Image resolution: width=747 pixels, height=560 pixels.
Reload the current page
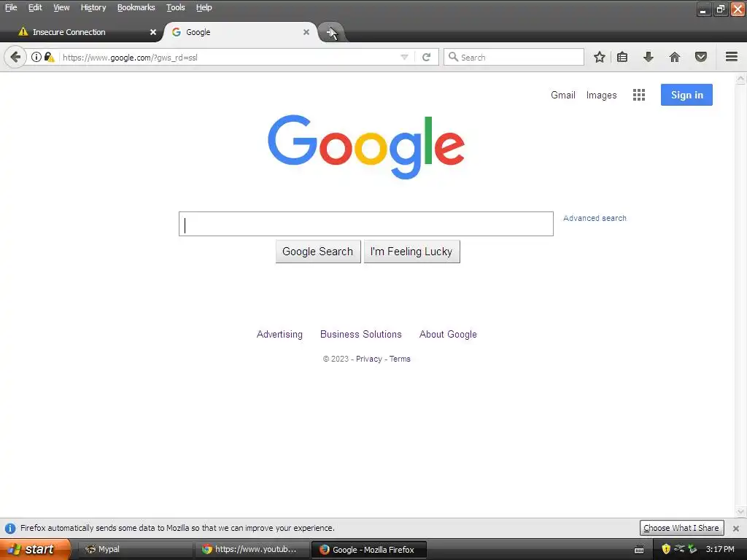click(x=426, y=57)
